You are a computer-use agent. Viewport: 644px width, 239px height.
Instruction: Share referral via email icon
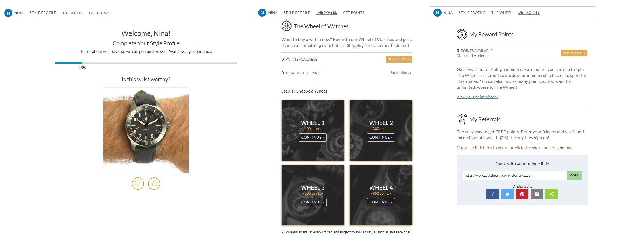pyautogui.click(x=537, y=194)
